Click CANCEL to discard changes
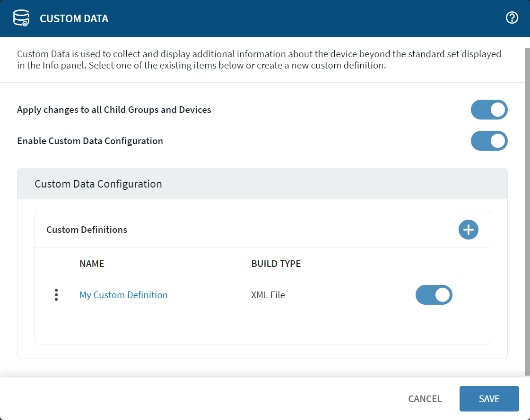The width and height of the screenshot is (530, 420). click(x=425, y=399)
